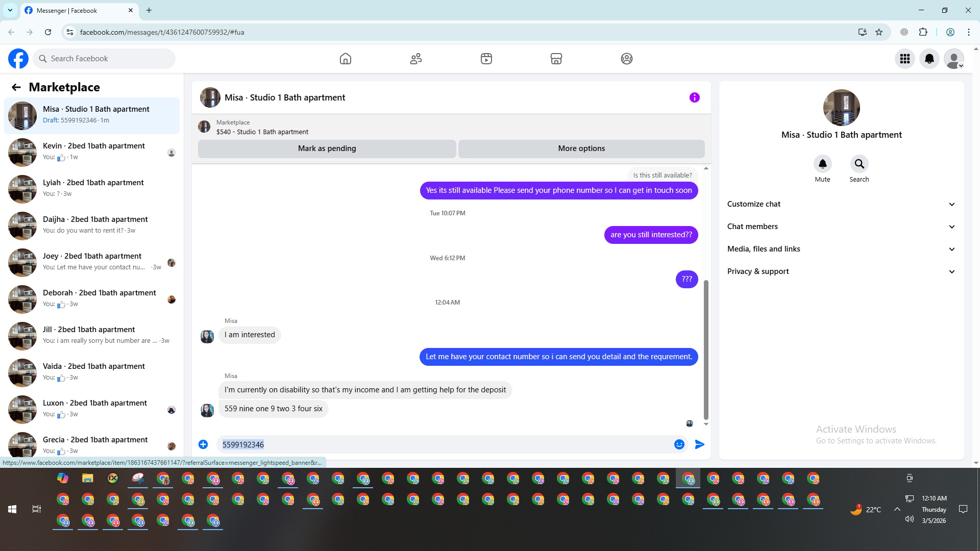Open Chrome tab search dropdown
Screen dimensions: 980x551
point(10,10)
